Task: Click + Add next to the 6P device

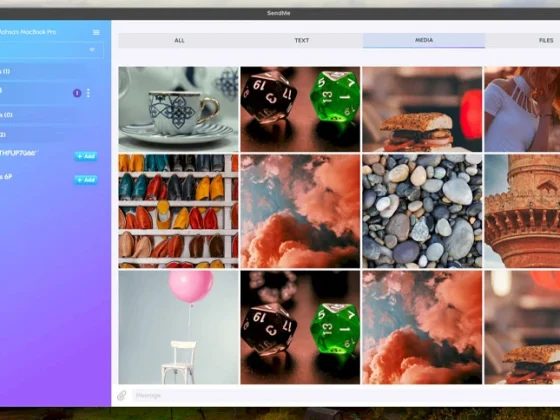Action: click(x=86, y=180)
